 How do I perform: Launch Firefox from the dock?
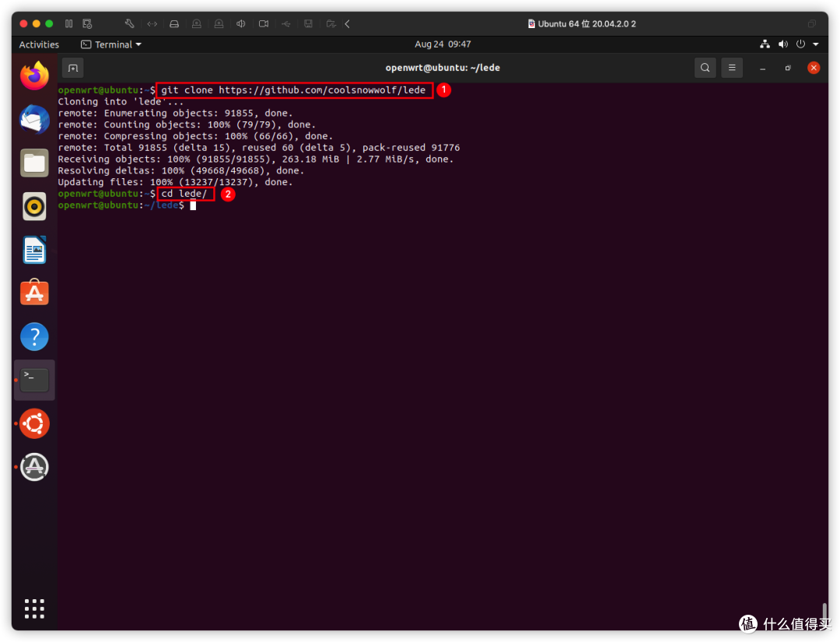[34, 76]
